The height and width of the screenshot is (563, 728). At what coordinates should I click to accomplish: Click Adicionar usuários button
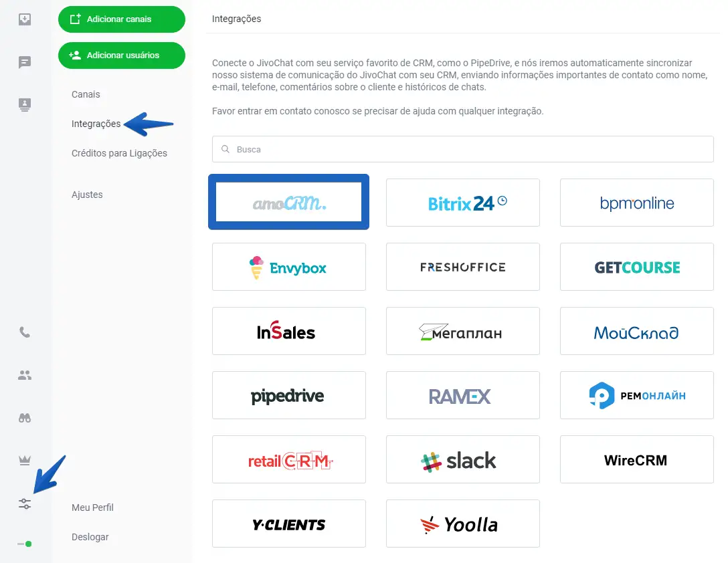(x=122, y=55)
